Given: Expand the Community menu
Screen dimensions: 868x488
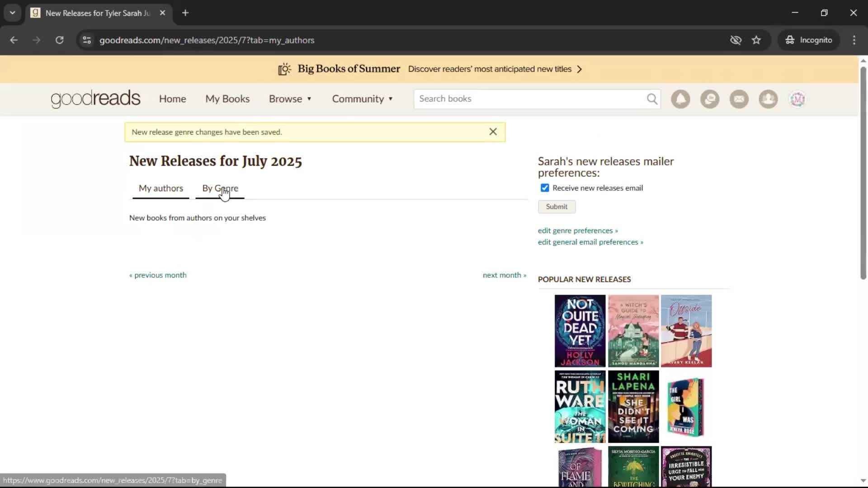Looking at the screenshot, I should [363, 99].
